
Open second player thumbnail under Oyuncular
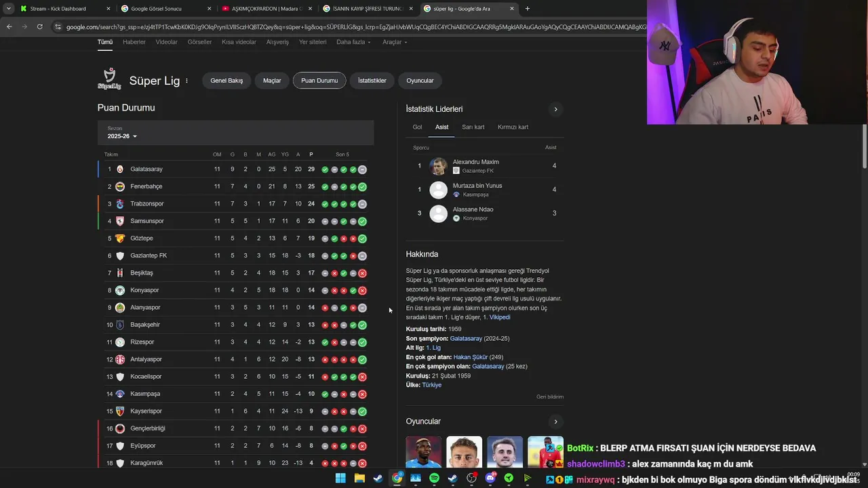point(464,452)
